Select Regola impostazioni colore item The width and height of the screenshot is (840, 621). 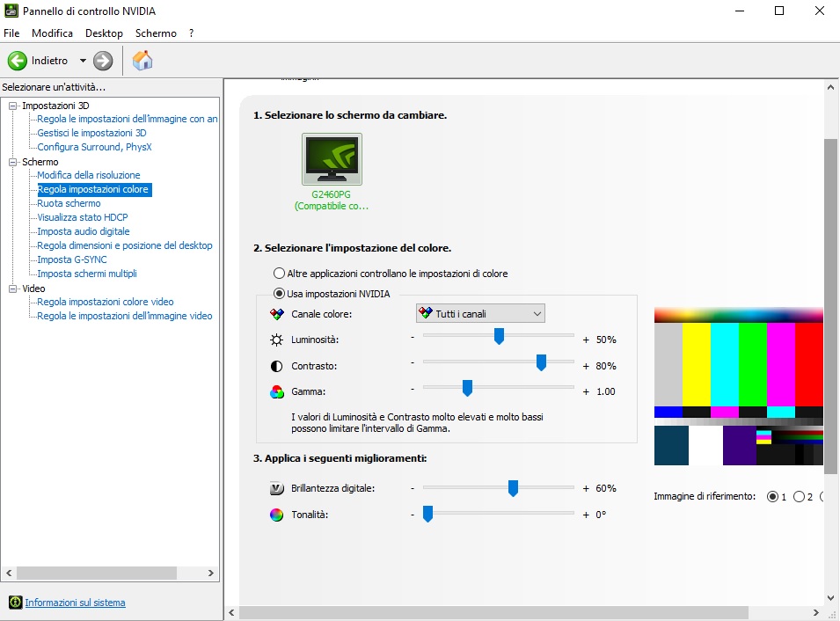[93, 189]
